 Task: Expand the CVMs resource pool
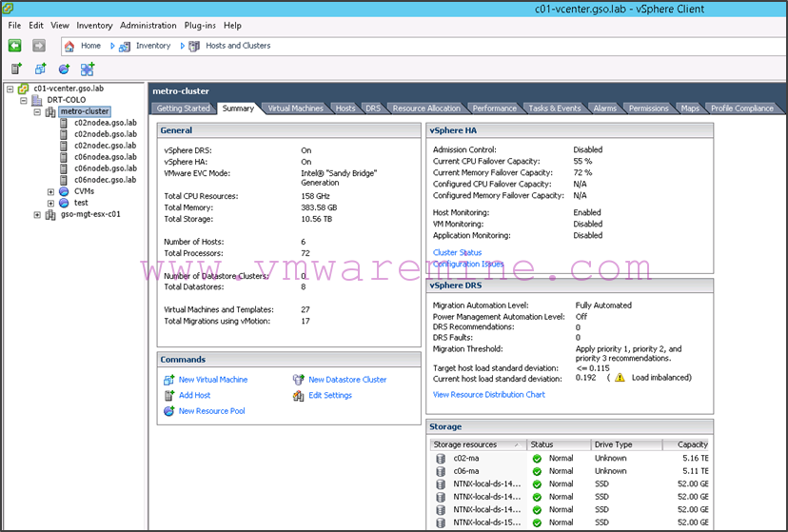50,192
